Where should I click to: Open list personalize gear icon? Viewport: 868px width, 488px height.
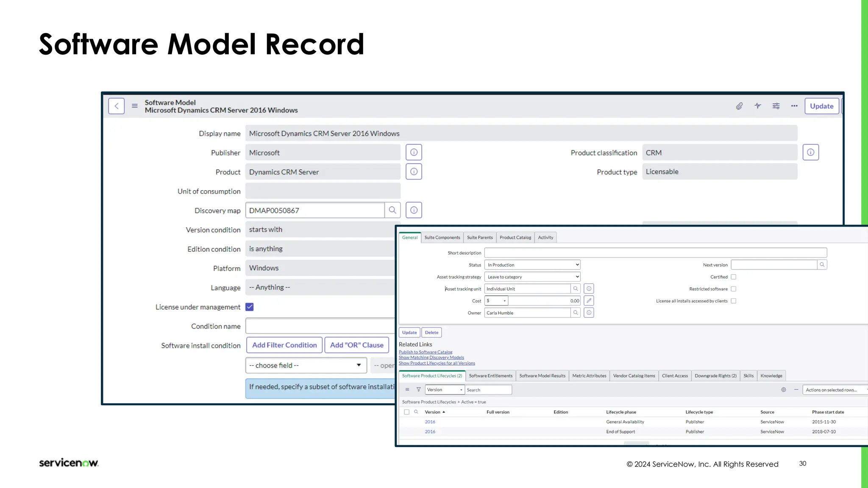(784, 390)
